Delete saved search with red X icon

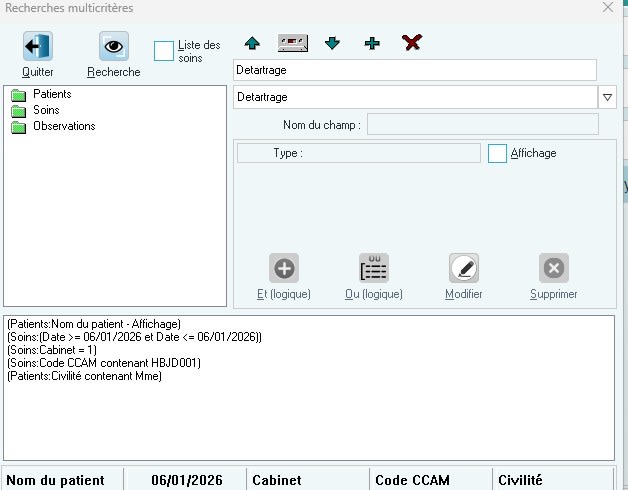(x=411, y=43)
